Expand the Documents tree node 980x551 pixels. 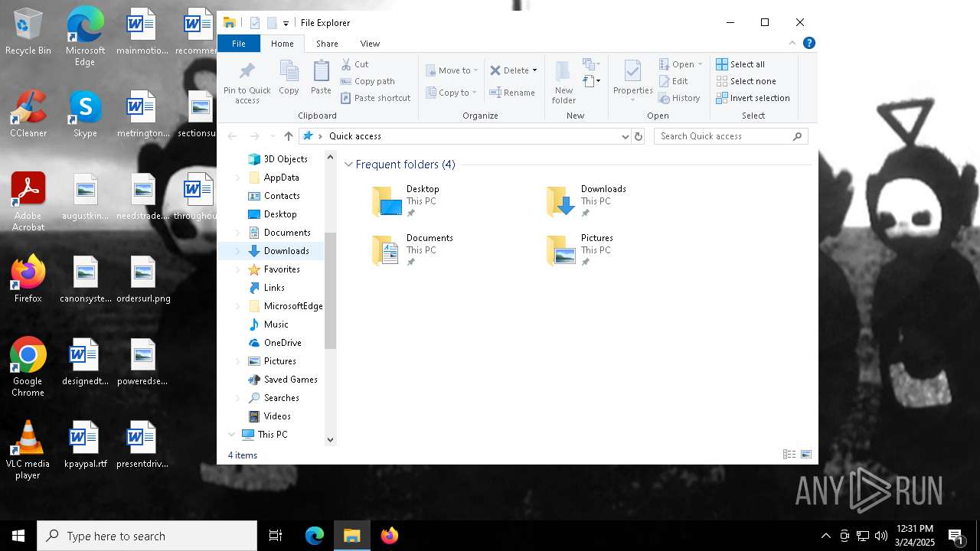(237, 233)
